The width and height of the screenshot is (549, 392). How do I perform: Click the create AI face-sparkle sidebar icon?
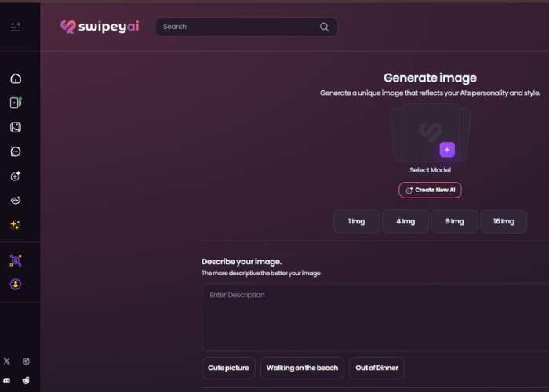pyautogui.click(x=16, y=176)
